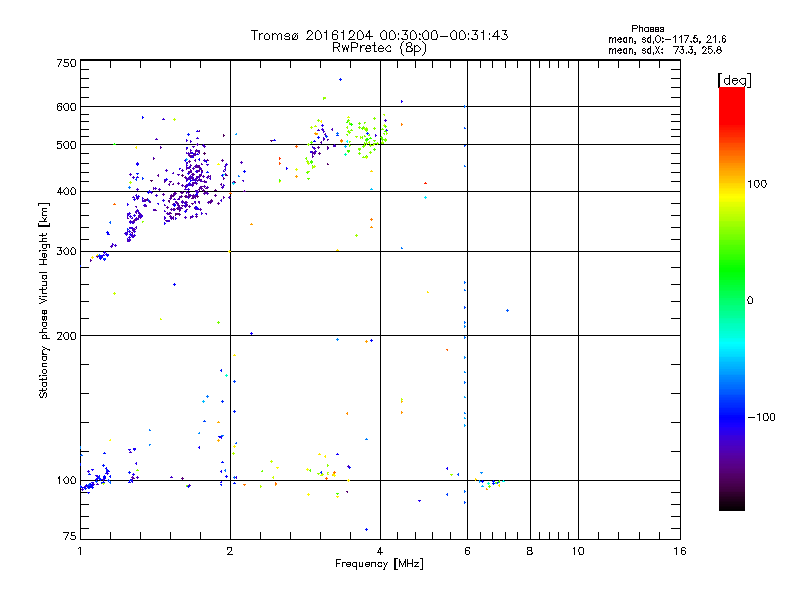Click the x-axis tick label '10'
The height and width of the screenshot is (600, 800).
578,551
